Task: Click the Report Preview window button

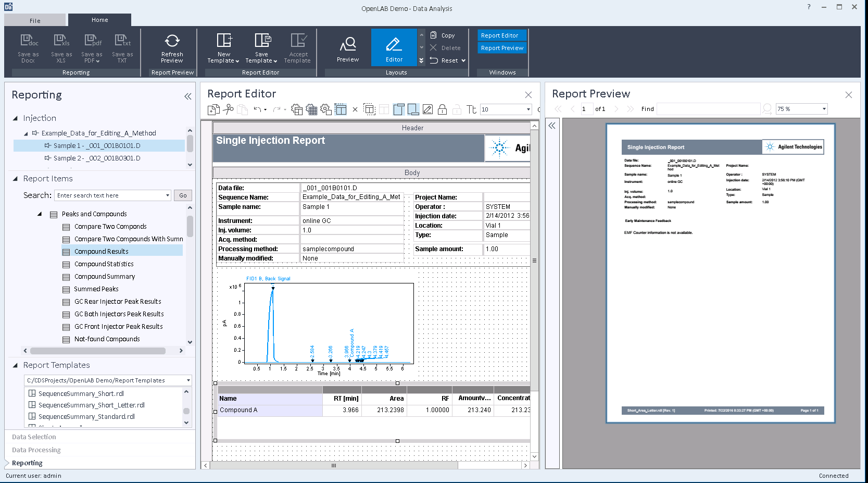Action: [501, 47]
